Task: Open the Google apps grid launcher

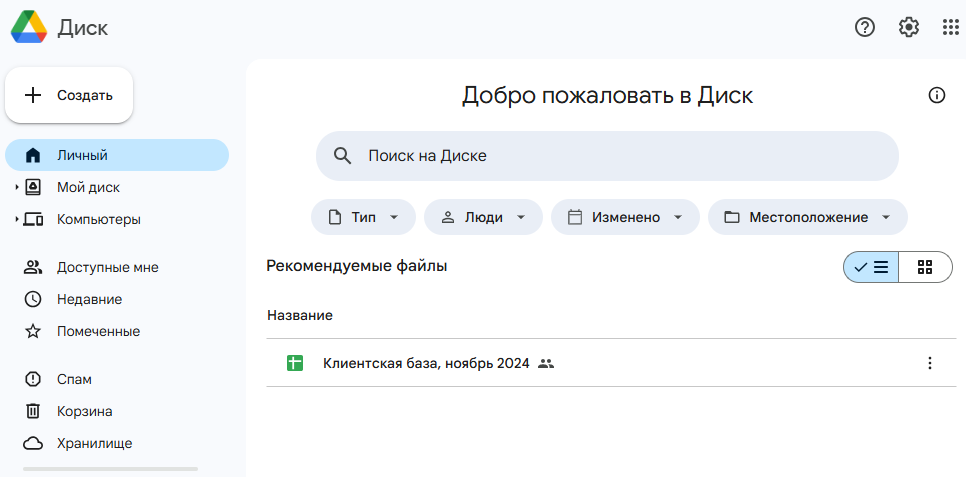Action: point(951,27)
